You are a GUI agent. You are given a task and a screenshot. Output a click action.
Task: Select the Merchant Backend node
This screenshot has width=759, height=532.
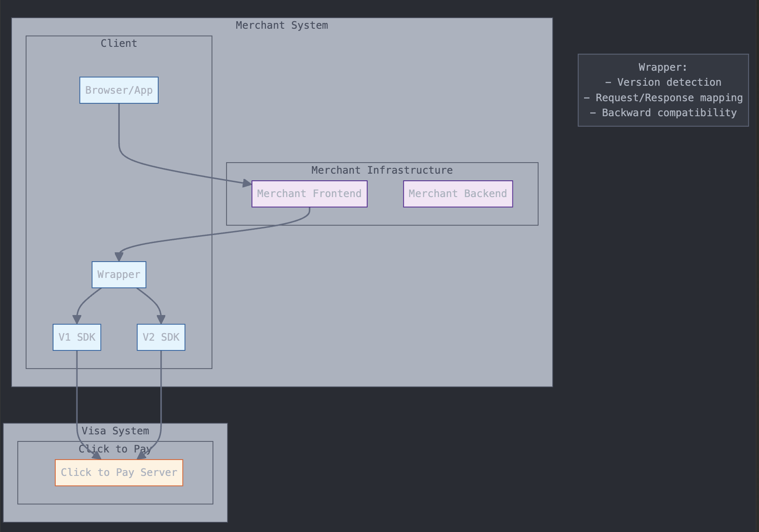pos(457,194)
